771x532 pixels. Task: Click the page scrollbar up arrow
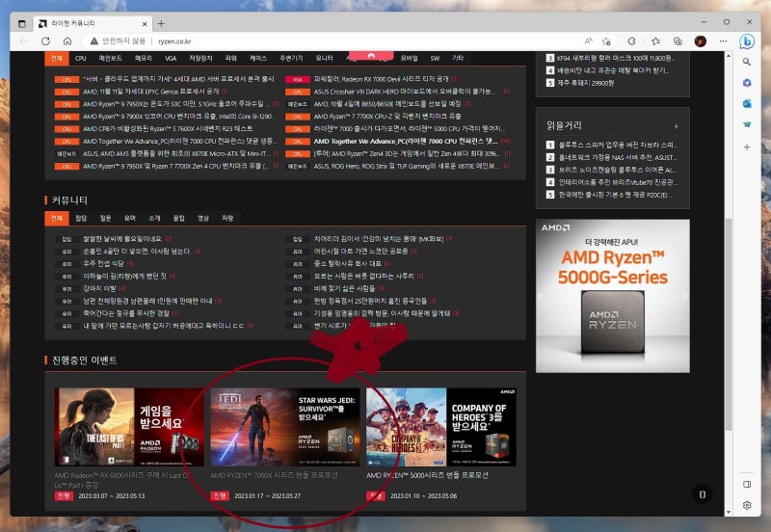(729, 56)
